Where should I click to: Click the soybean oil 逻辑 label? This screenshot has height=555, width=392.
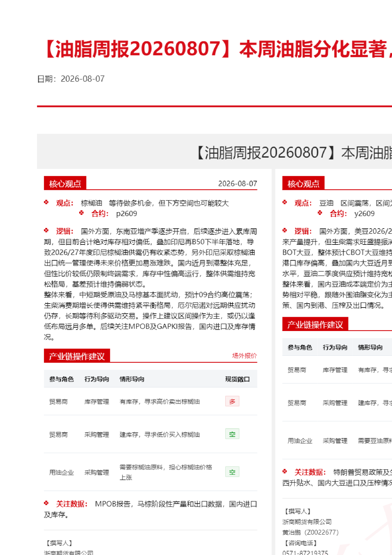tap(303, 231)
